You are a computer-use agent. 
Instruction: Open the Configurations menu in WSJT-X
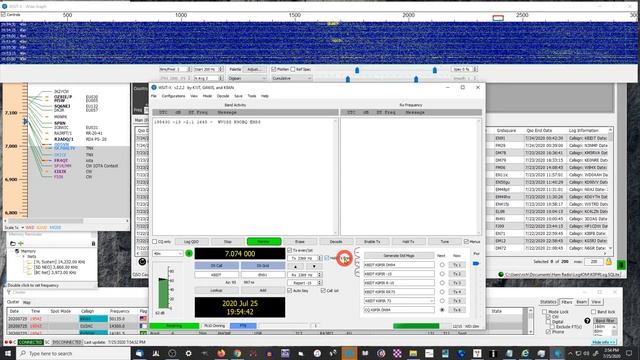point(173,96)
